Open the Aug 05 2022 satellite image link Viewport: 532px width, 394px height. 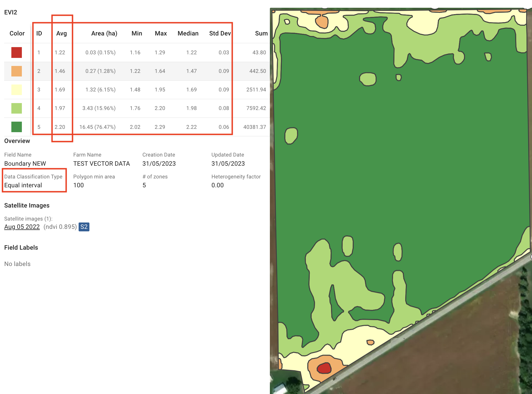click(22, 227)
